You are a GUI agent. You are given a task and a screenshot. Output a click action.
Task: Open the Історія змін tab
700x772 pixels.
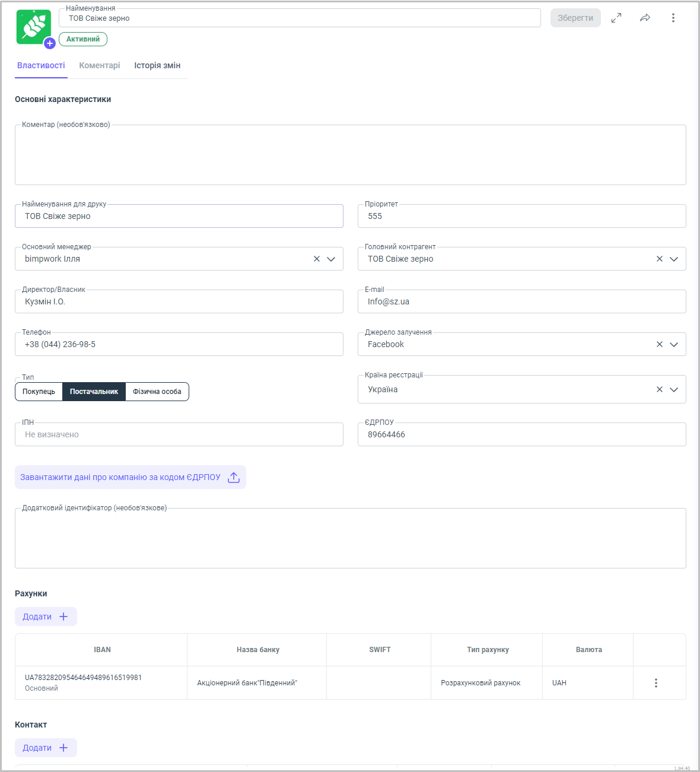point(157,65)
